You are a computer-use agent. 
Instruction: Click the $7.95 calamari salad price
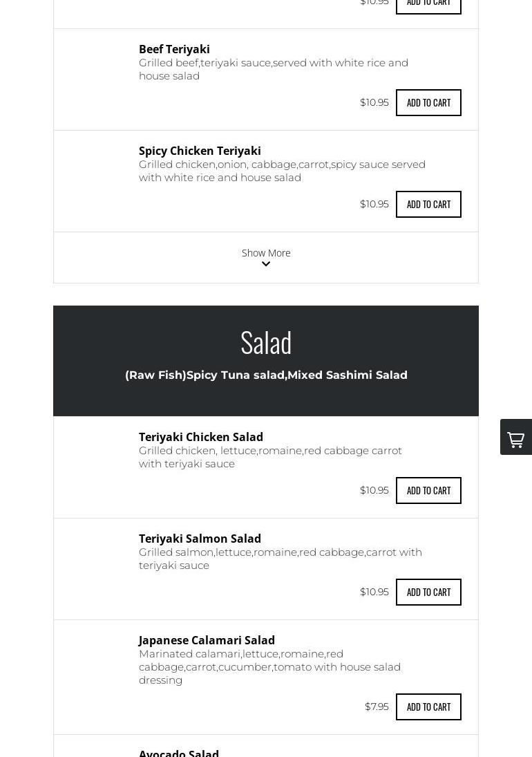coord(377,707)
